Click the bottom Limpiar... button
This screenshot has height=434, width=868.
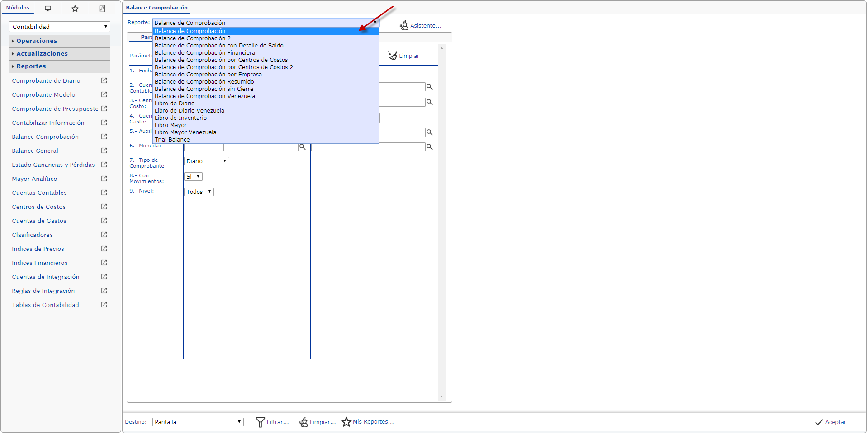[x=318, y=422]
